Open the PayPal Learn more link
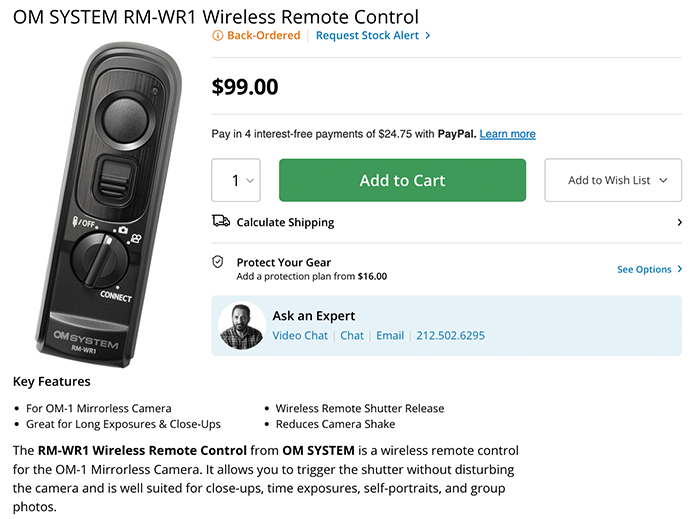 click(x=507, y=134)
